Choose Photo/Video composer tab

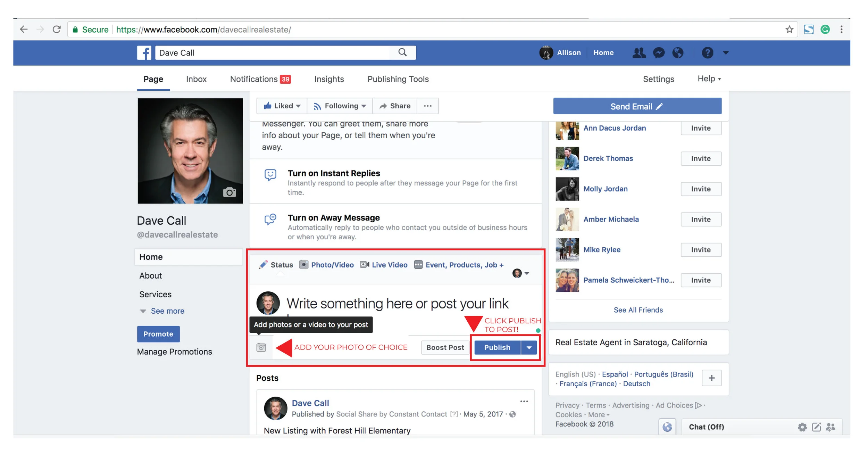click(326, 265)
